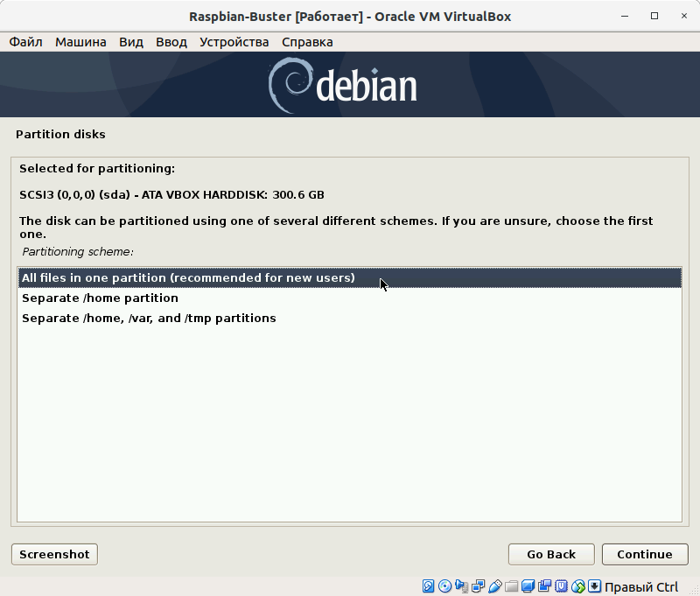The image size is (700, 596).
Task: Choose 'Separate /home partition' option
Action: (100, 298)
